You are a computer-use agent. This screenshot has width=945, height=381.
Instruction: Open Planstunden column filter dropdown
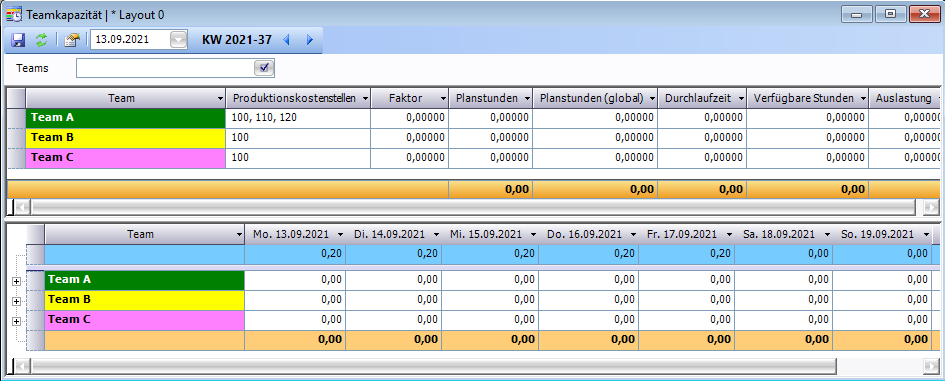(x=527, y=98)
